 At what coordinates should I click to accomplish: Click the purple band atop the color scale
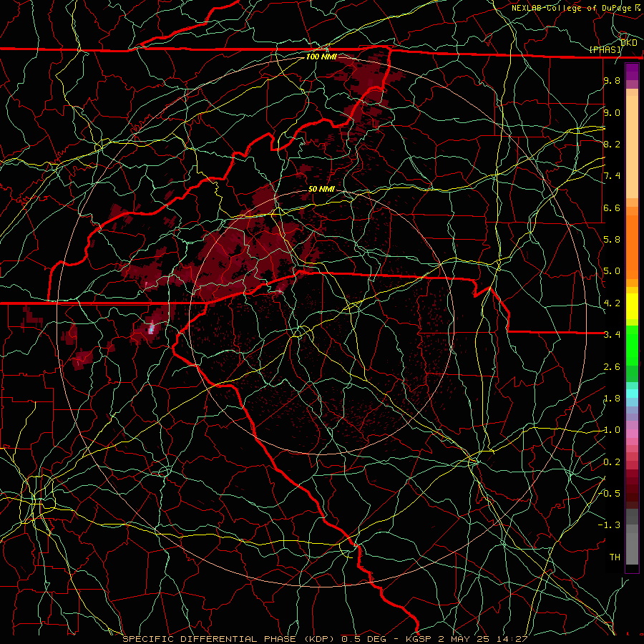tap(632, 72)
